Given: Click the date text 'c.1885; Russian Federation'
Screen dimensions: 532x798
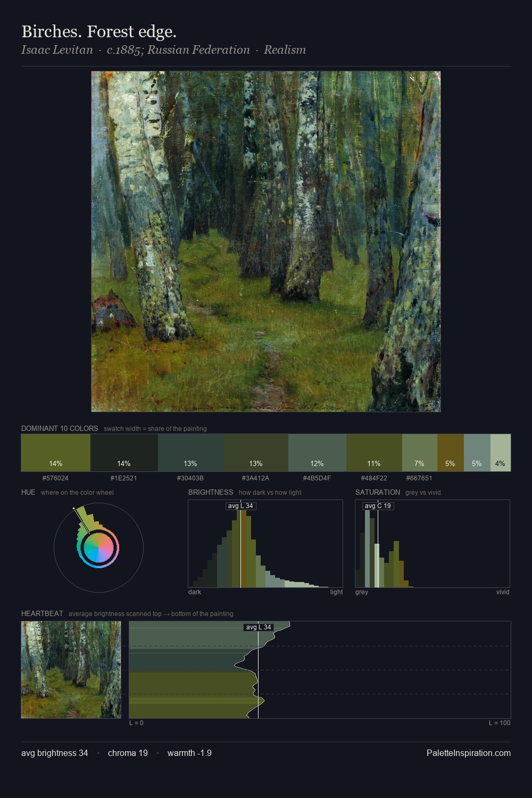Looking at the screenshot, I should coord(178,50).
